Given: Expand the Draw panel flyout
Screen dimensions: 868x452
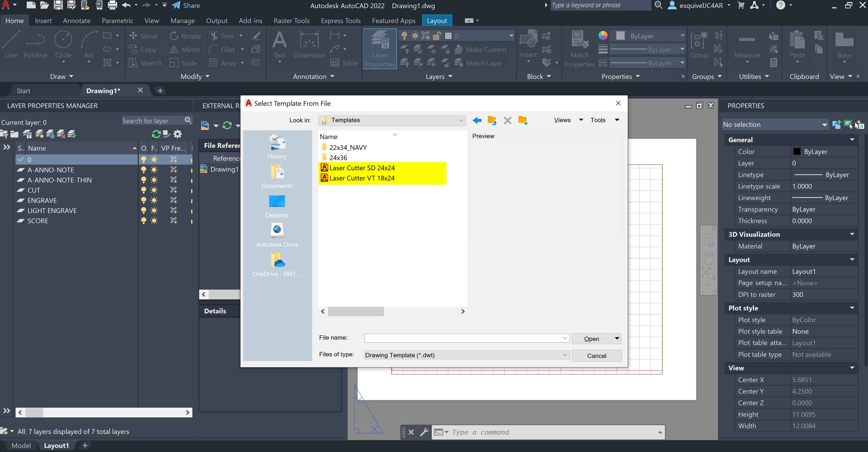Looking at the screenshot, I should [62, 76].
